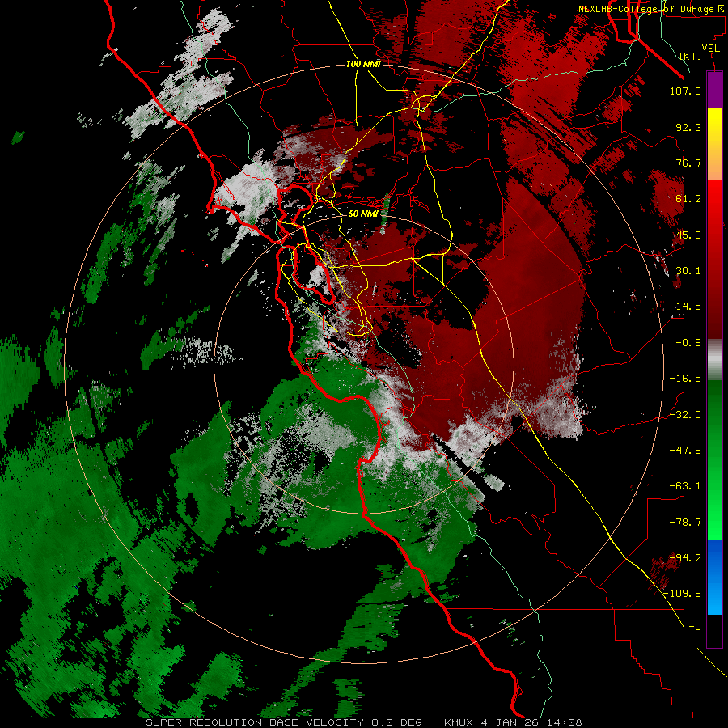
Task: Click the 100 NMI range ring label
Action: tap(363, 64)
